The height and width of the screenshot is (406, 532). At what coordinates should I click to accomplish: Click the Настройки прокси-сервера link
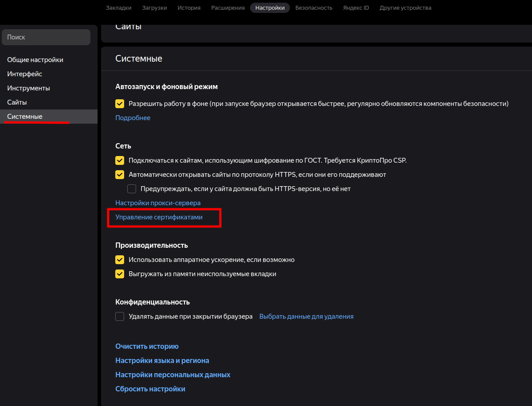click(x=158, y=203)
